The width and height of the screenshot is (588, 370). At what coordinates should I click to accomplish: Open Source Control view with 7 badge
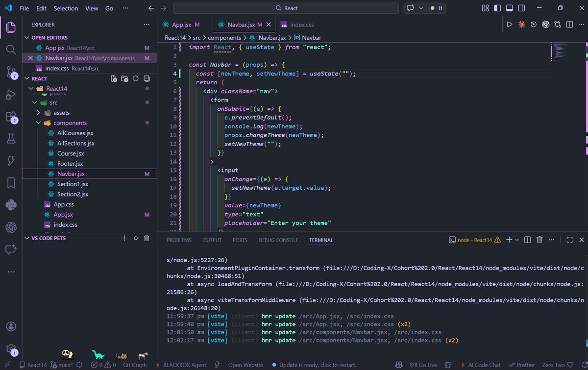(11, 73)
